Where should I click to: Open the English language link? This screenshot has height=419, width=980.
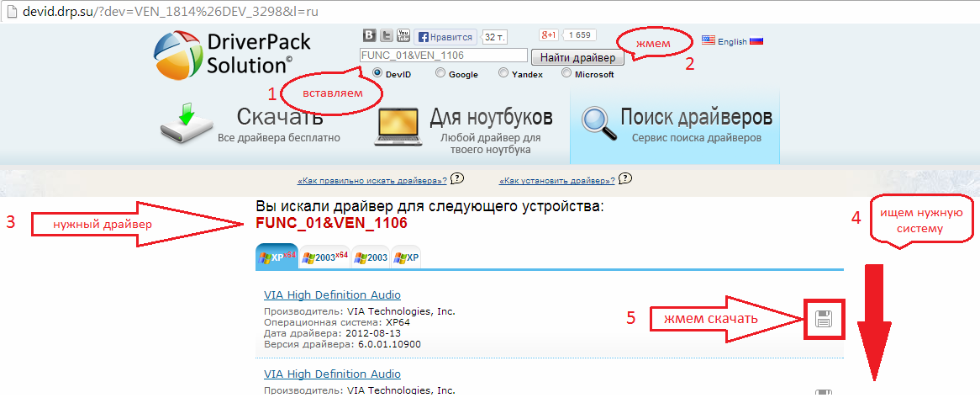(732, 41)
